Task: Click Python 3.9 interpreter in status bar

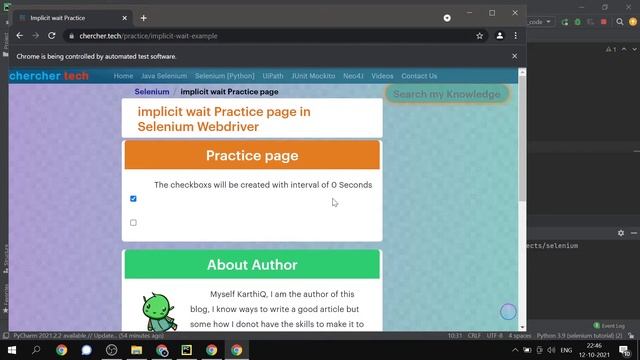Action: [x=580, y=336]
